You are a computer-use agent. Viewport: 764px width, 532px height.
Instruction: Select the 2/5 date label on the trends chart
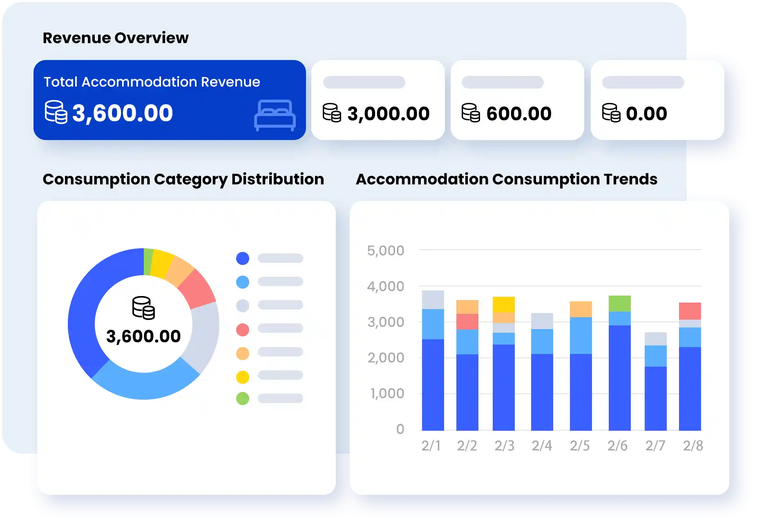tap(580, 445)
